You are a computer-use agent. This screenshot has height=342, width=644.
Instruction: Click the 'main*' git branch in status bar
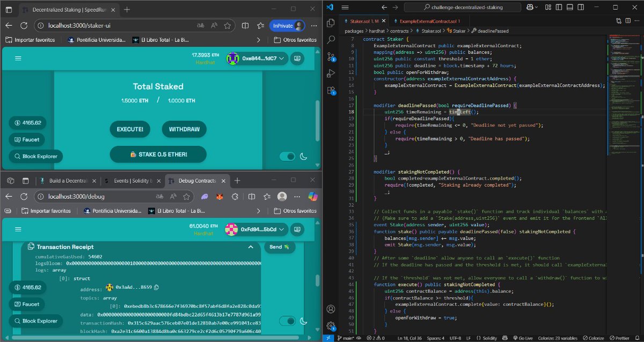(x=346, y=338)
